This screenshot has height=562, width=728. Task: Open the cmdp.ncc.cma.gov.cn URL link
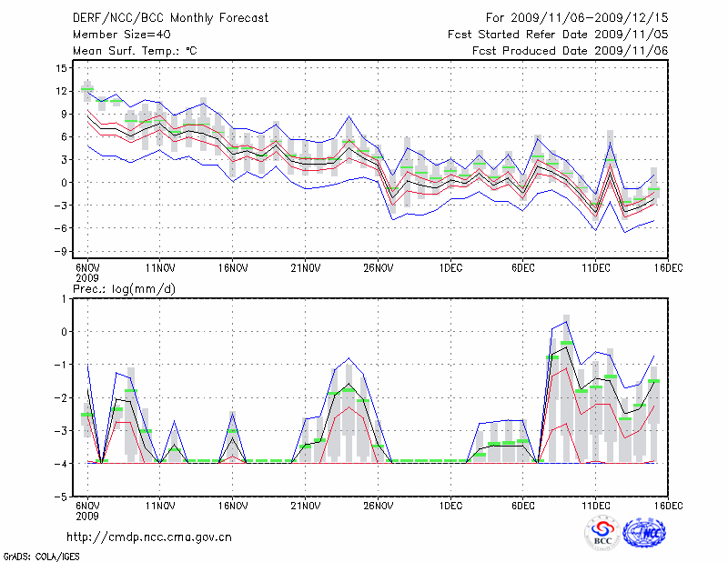pyautogui.click(x=150, y=537)
